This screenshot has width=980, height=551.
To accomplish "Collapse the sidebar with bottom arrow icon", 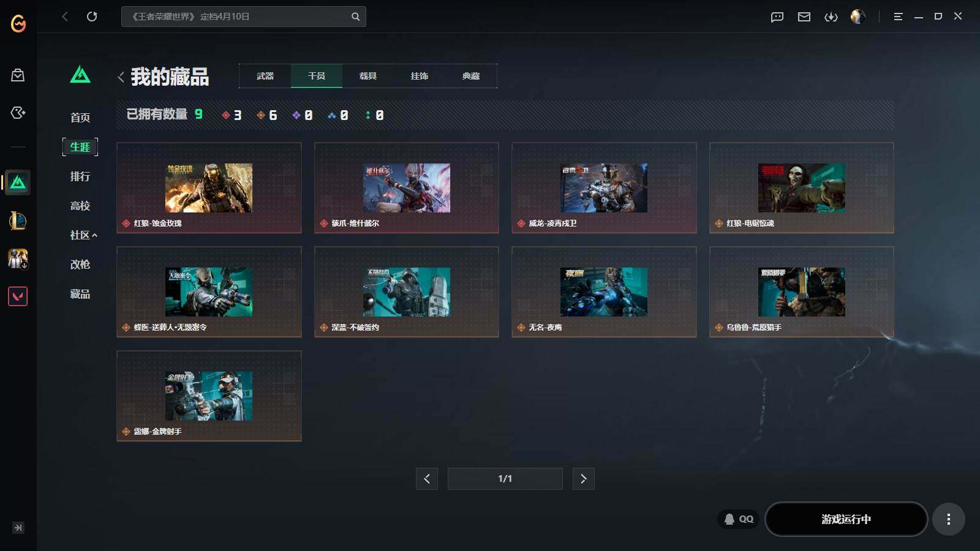I will (x=18, y=528).
